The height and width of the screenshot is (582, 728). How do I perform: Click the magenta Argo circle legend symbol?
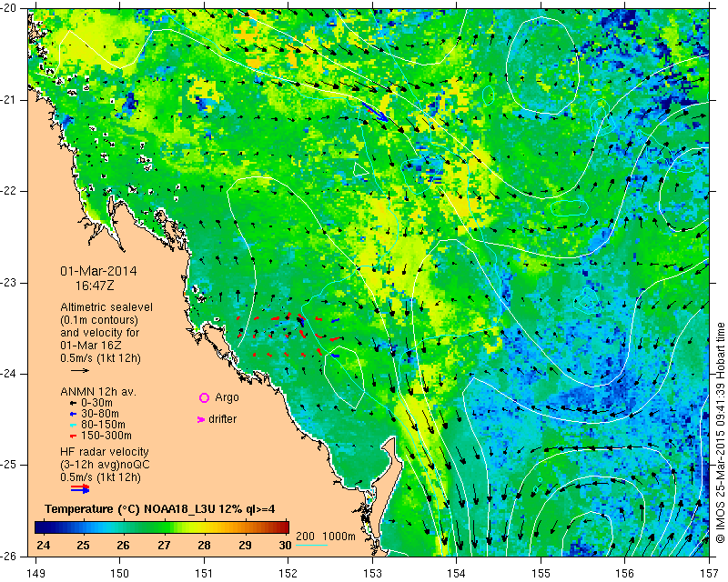point(204,397)
